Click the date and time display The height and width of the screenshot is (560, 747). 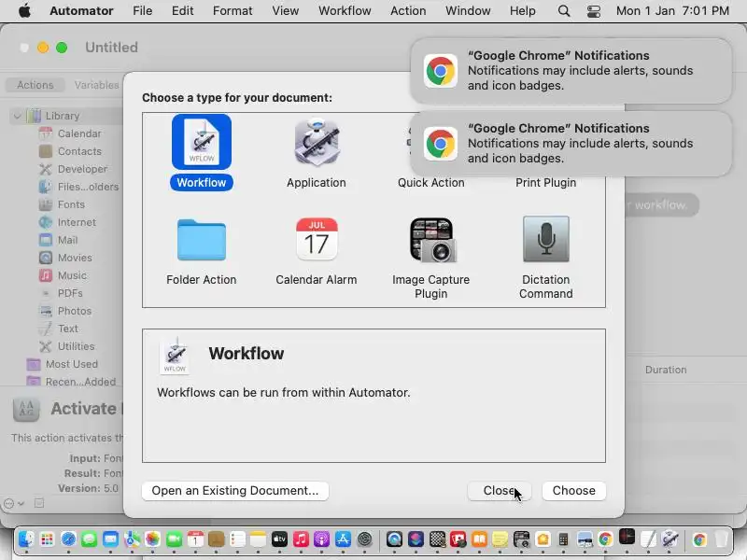point(672,10)
